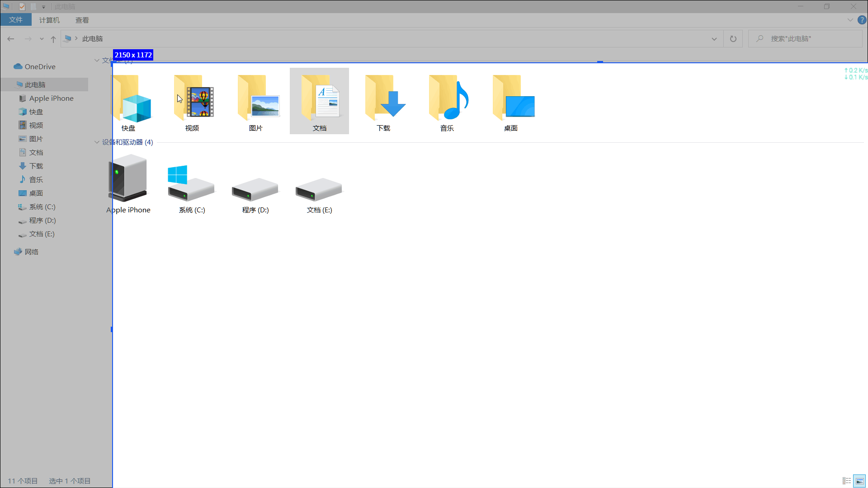Open recent locations dropdown arrow
The image size is (868, 488).
(42, 39)
